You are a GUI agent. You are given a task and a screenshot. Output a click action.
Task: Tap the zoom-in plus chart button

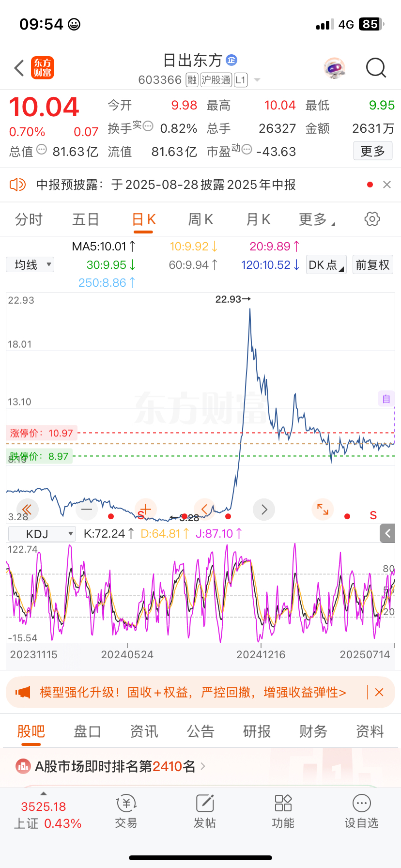tap(146, 509)
